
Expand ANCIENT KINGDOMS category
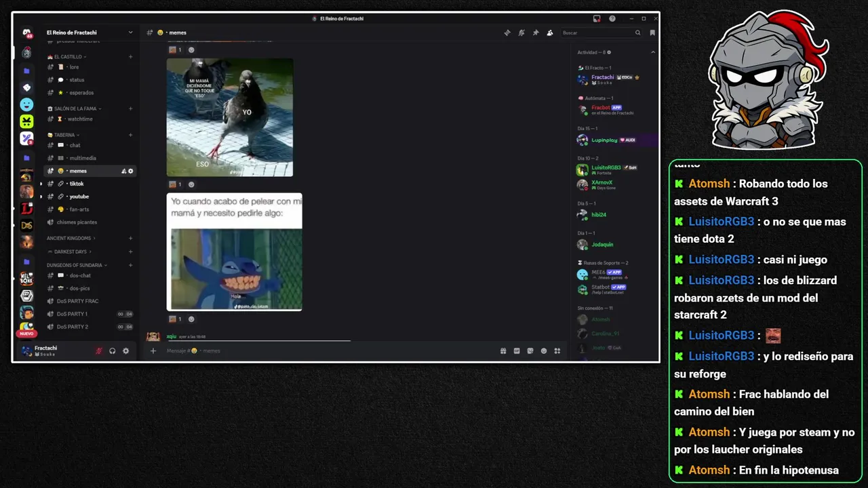click(x=71, y=238)
